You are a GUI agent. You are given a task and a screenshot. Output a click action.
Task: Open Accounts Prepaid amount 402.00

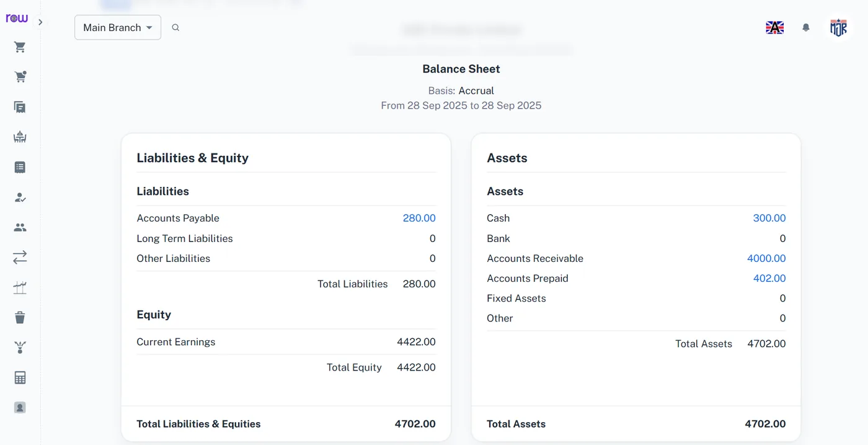(769, 278)
